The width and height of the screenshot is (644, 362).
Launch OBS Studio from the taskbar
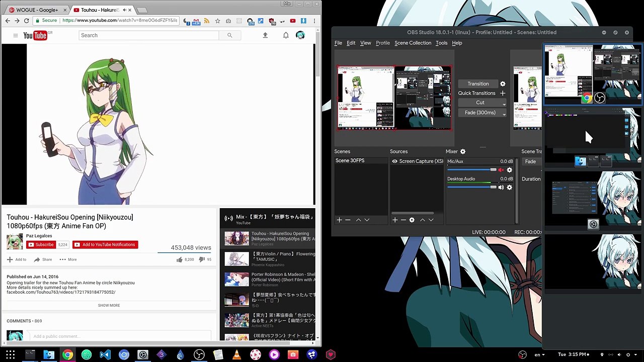(199, 355)
